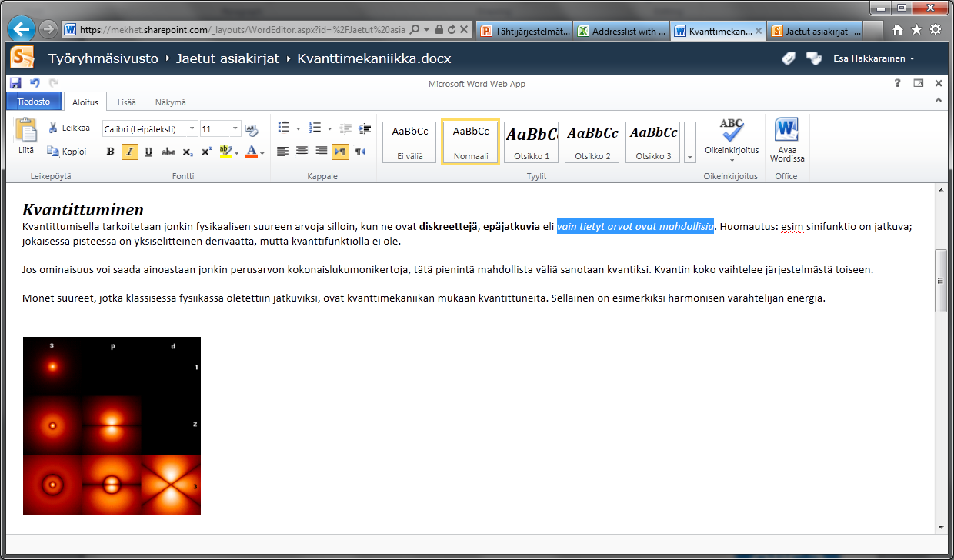
Task: Paste clipboard contents with Liitä
Action: point(26,137)
